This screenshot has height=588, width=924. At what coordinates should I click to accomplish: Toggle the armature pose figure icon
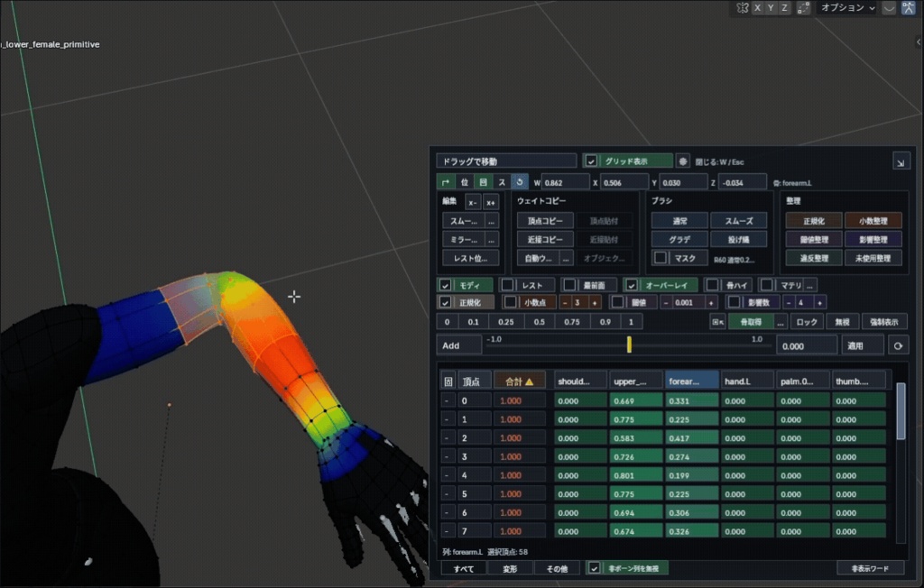pyautogui.click(x=908, y=7)
